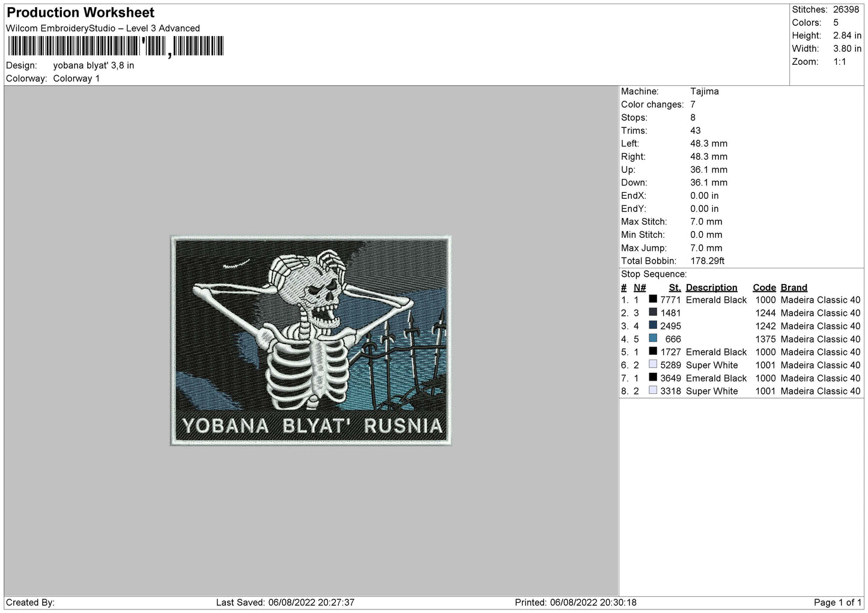Click the Color changes value "7"

[693, 104]
